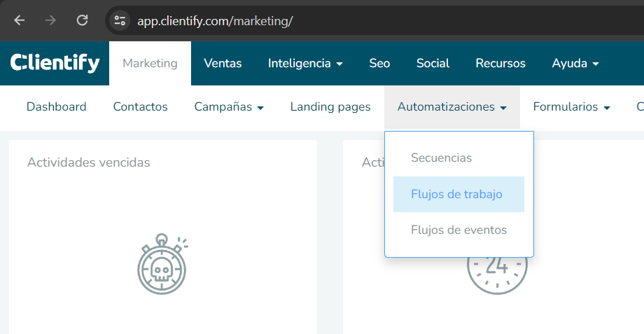This screenshot has width=644, height=334.
Task: Go back with the browser back arrow
Action: pyautogui.click(x=20, y=20)
